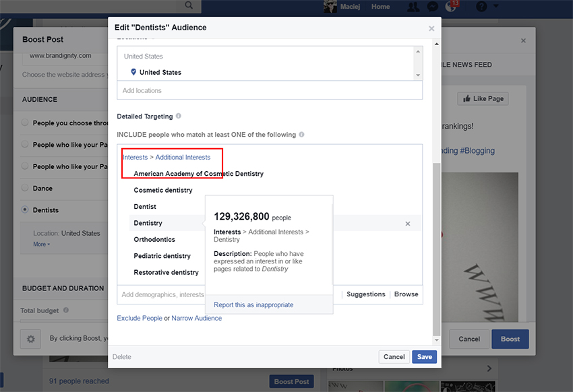Select Pediatric dentistry interest row
Screen dimensions: 573x392
162,256
